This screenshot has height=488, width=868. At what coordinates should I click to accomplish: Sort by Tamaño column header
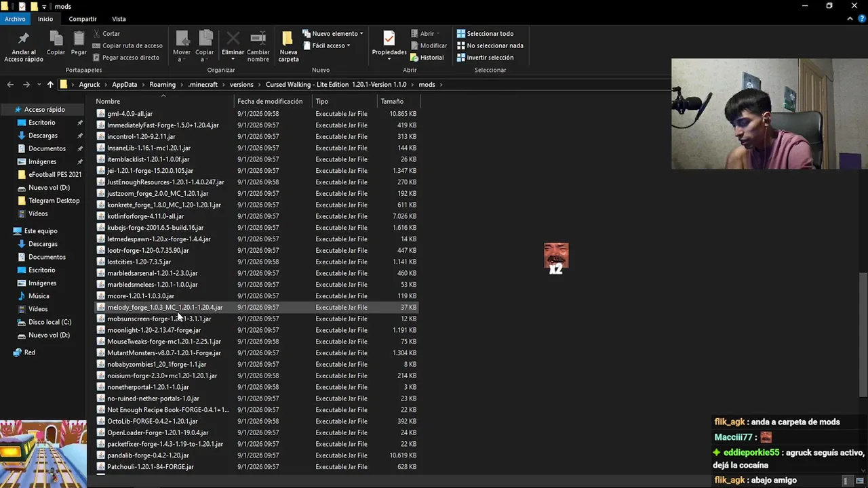click(399, 101)
